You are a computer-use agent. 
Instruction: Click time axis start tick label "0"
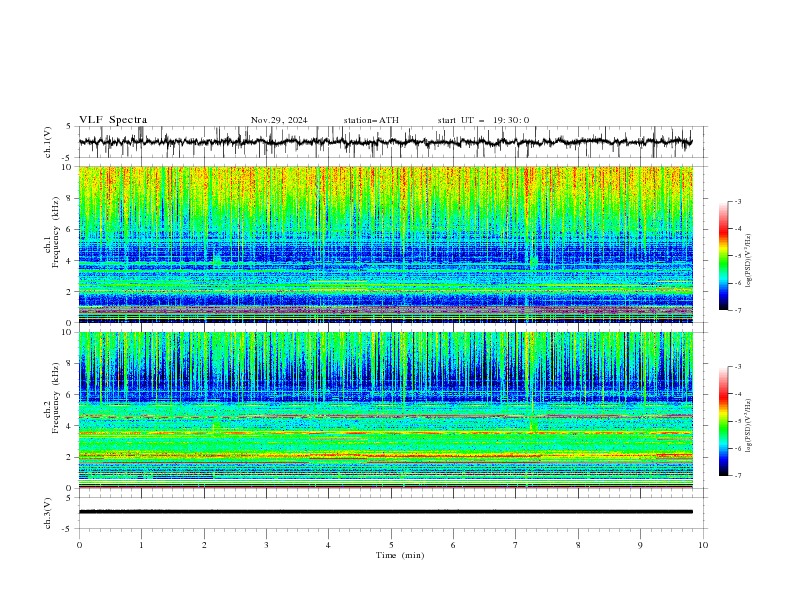tap(79, 545)
